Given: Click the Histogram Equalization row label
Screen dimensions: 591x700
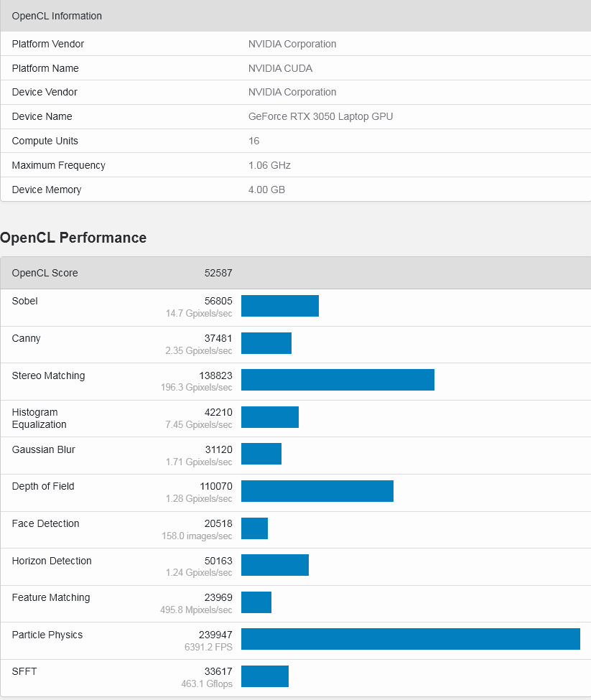Looking at the screenshot, I should (39, 418).
